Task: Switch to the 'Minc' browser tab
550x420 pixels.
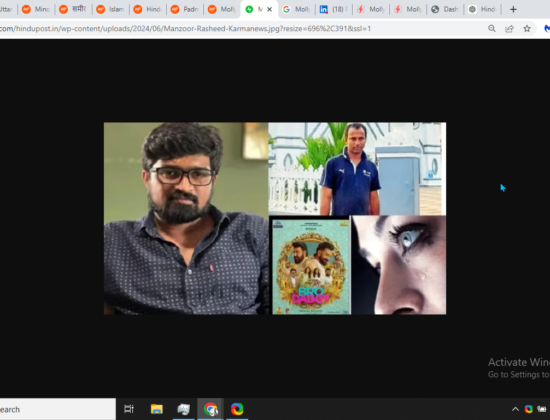Action: coord(36,9)
